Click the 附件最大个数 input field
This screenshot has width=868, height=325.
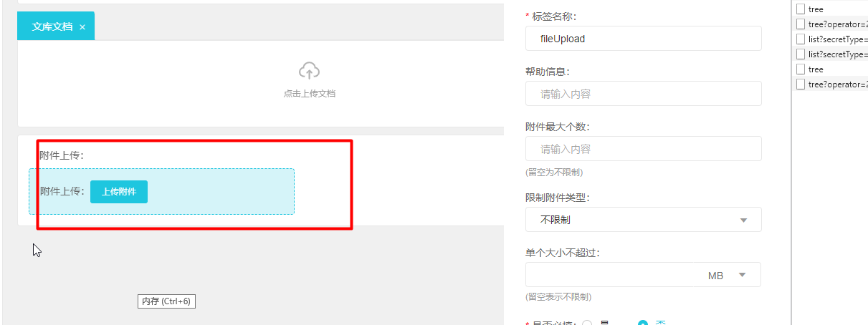pos(643,149)
